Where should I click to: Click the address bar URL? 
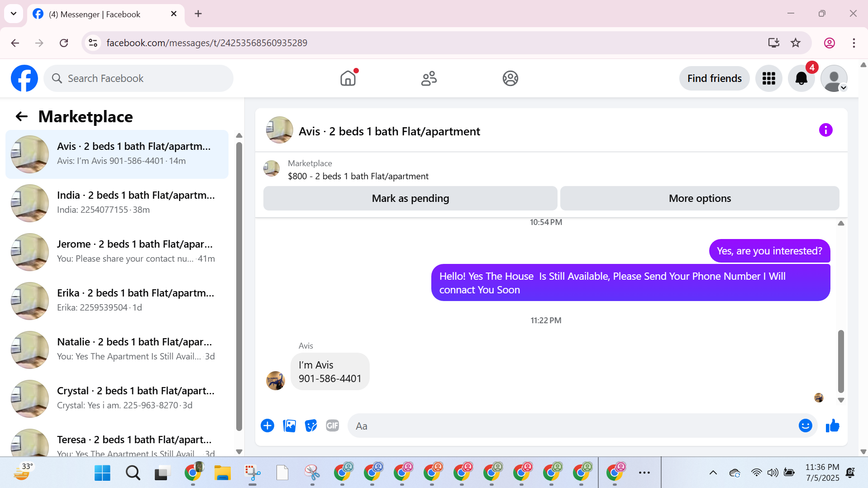[207, 43]
